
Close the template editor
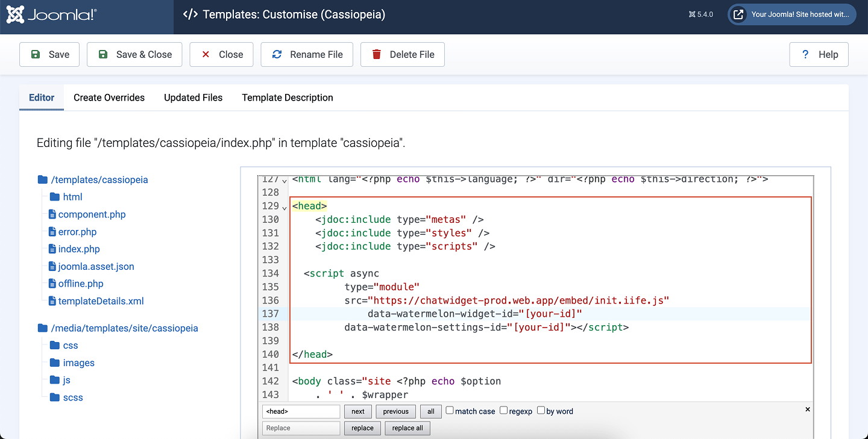221,54
